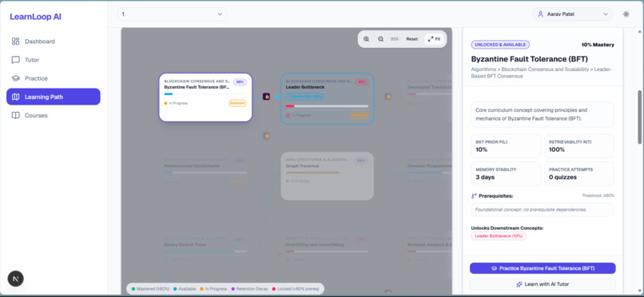The width and height of the screenshot is (644, 297).
Task: Click the 85% zoom level text
Action: (x=394, y=39)
